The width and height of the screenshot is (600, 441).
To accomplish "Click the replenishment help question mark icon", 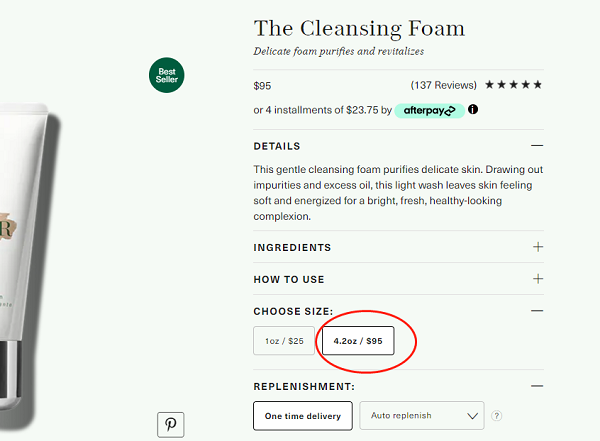I will click(x=496, y=416).
